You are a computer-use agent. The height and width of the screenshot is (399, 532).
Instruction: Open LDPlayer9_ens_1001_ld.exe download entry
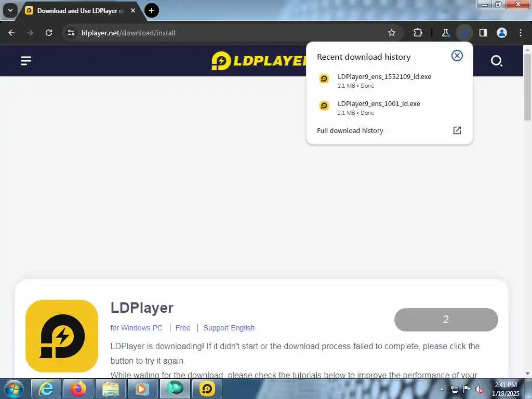click(389, 108)
